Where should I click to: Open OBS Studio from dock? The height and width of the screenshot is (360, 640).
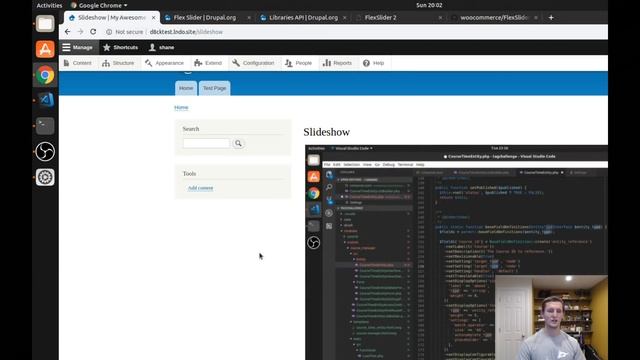(x=45, y=151)
